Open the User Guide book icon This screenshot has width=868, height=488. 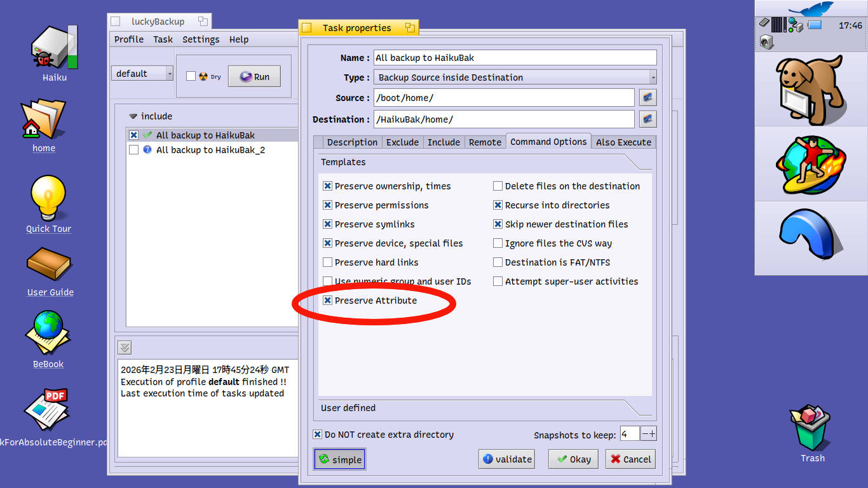[x=50, y=264]
